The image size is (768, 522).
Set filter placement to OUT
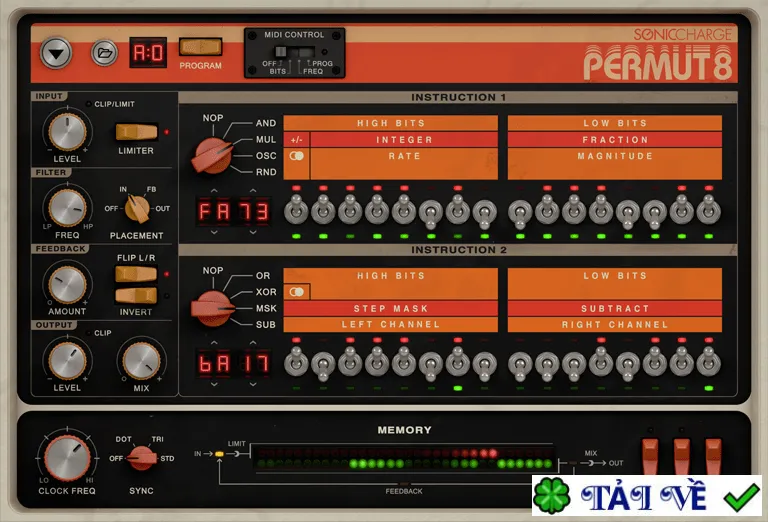[163, 208]
